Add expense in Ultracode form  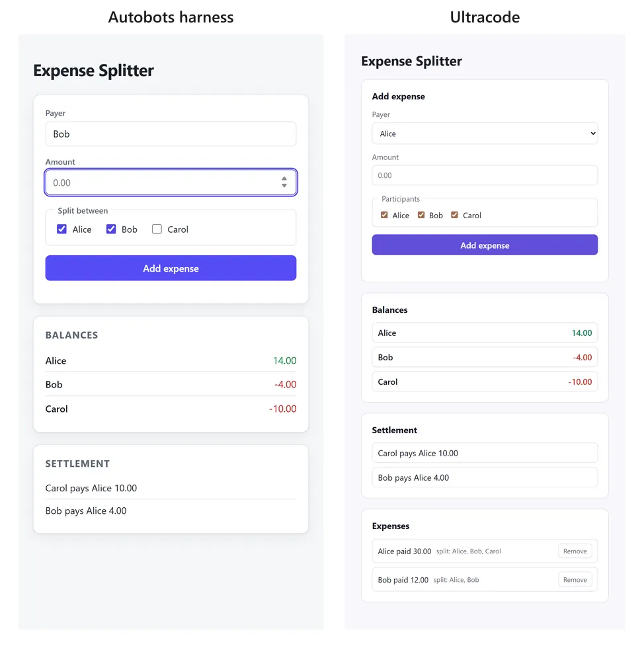pyautogui.click(x=485, y=245)
